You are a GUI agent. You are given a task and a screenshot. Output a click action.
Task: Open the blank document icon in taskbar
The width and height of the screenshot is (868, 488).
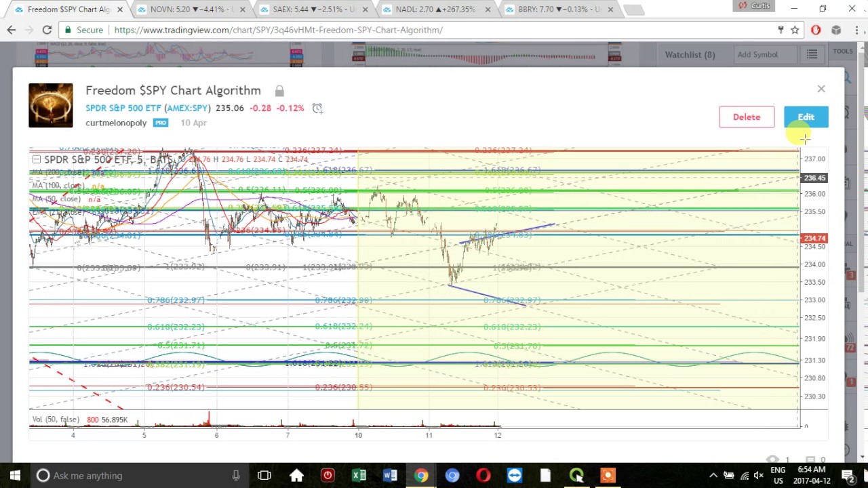pos(546,475)
